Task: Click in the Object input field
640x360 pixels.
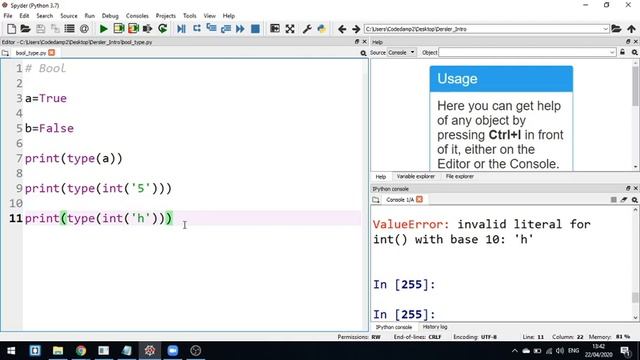Action: (524, 52)
